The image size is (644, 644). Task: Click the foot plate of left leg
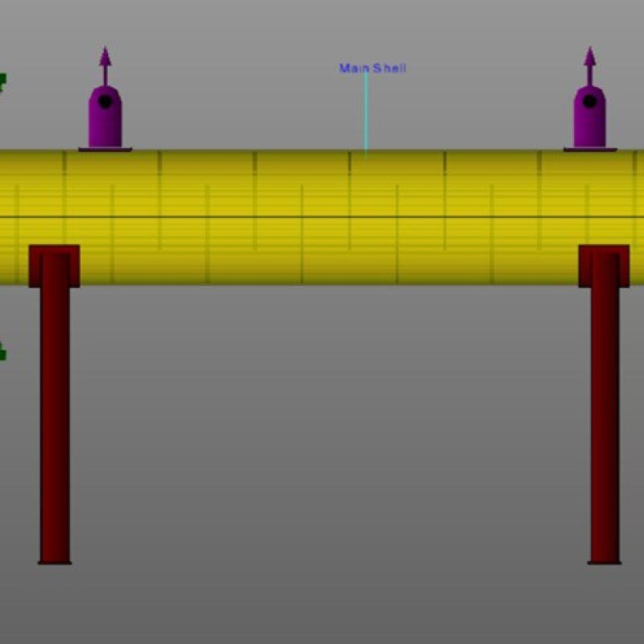pos(55,562)
